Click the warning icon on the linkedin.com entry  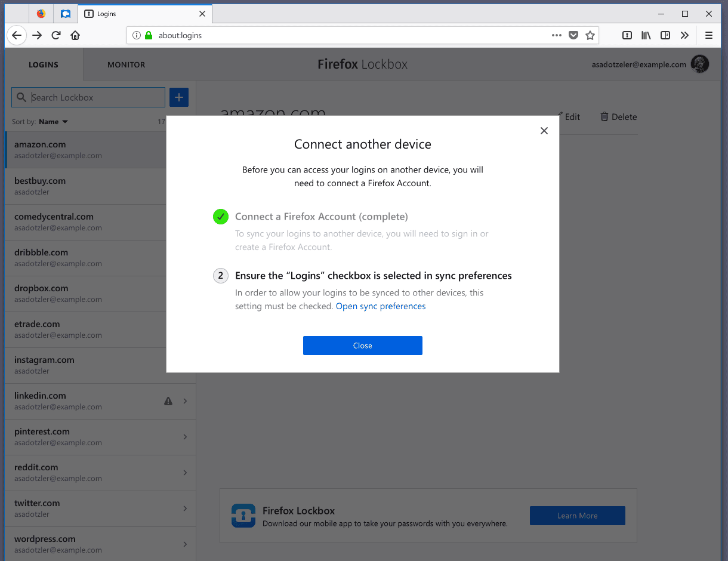pyautogui.click(x=168, y=400)
